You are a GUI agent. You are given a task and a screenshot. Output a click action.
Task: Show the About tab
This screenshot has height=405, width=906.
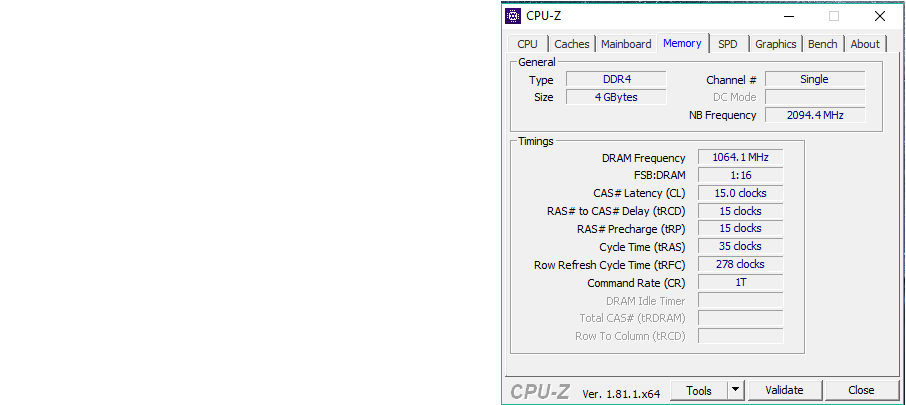tap(865, 44)
